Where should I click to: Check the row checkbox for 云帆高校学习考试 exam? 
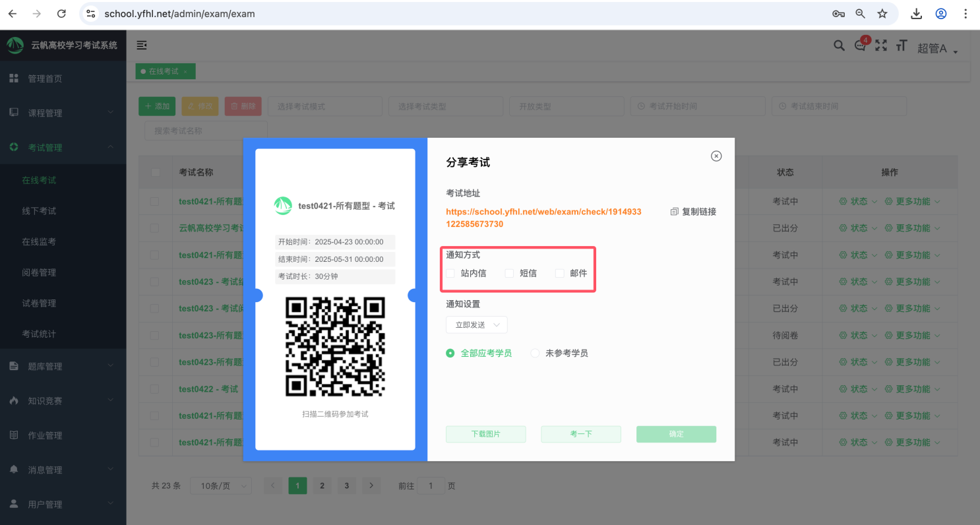[154, 228]
